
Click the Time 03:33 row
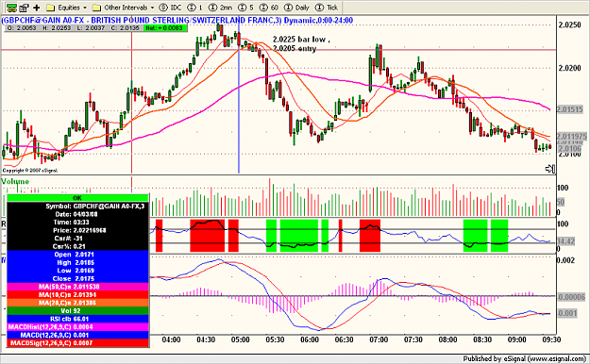pos(77,223)
